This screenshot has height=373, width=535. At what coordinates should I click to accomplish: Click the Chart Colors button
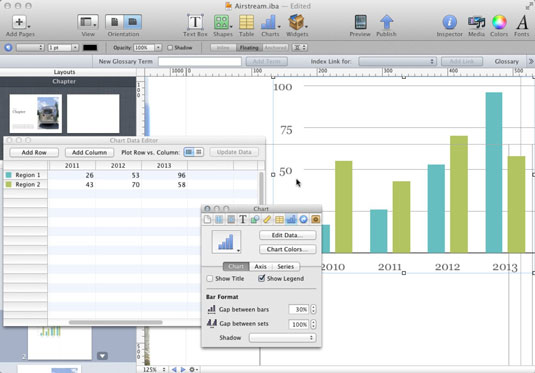288,249
